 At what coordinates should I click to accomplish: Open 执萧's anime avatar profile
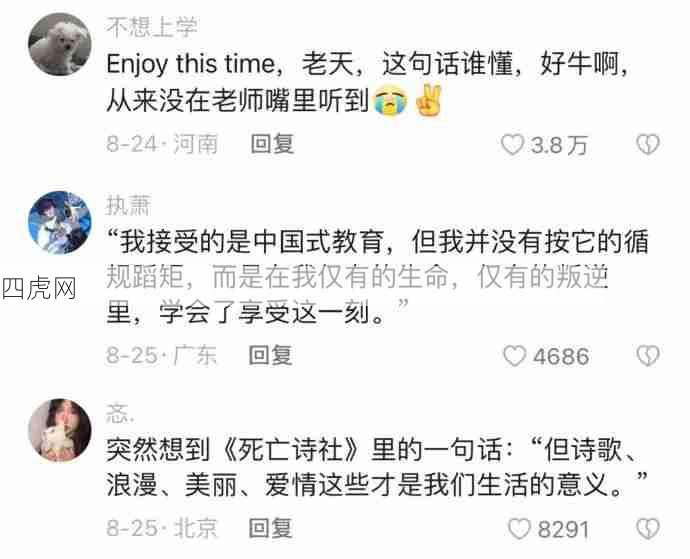(x=59, y=222)
